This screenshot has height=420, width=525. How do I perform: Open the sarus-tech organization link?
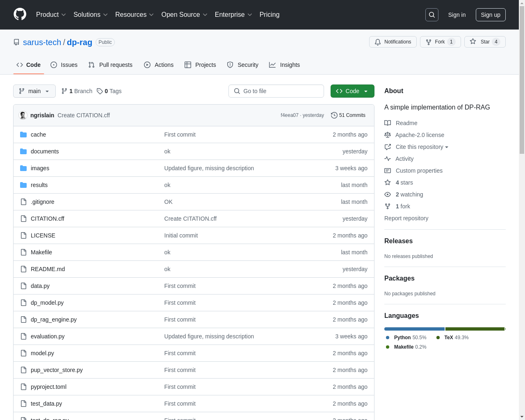click(42, 42)
